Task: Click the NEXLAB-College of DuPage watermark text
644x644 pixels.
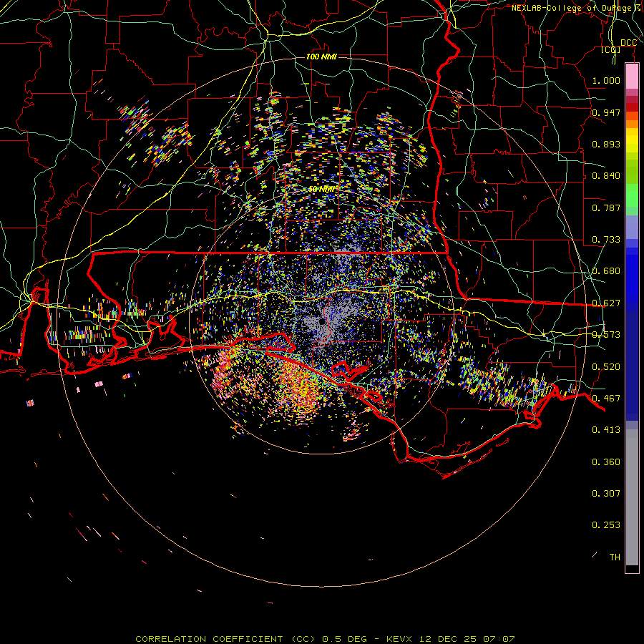Action: pos(577,8)
